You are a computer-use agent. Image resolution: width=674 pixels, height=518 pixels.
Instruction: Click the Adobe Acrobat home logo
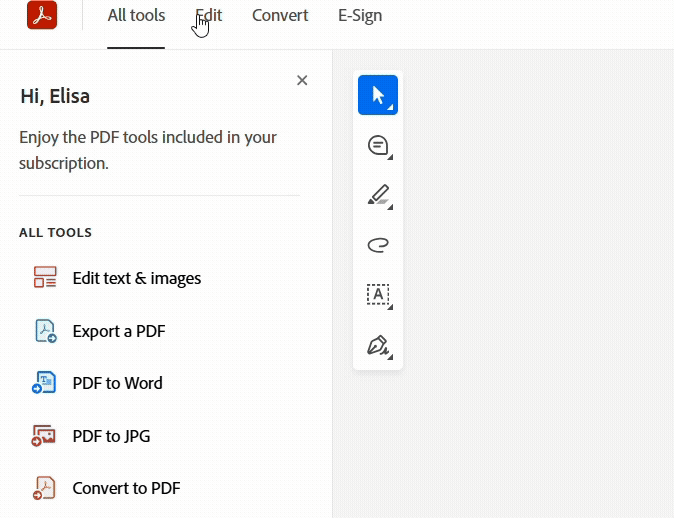pyautogui.click(x=42, y=15)
